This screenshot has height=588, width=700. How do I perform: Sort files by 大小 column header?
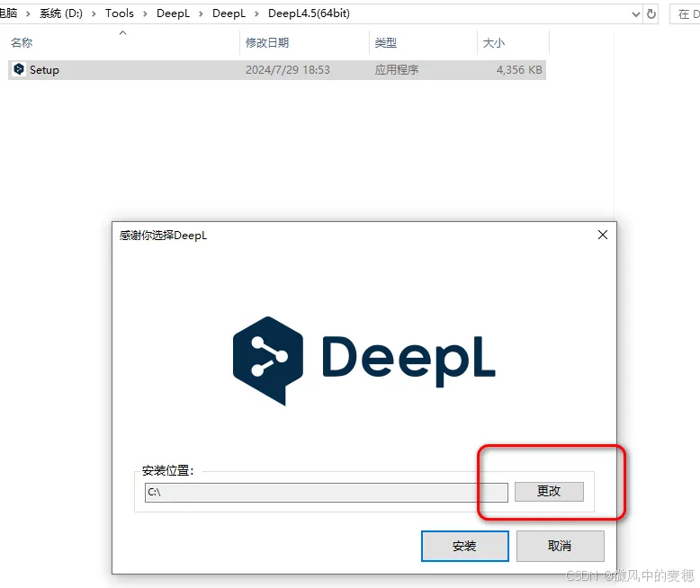pyautogui.click(x=494, y=43)
